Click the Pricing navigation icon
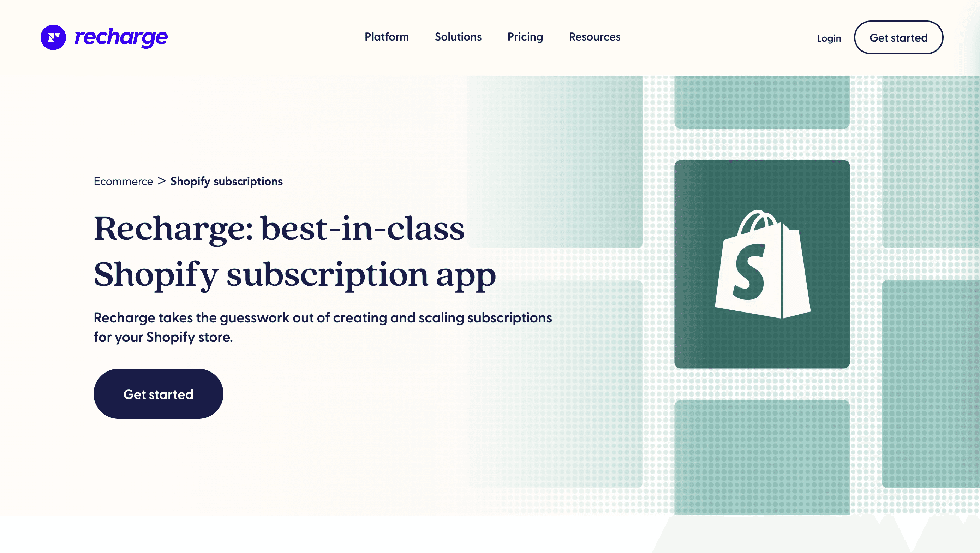This screenshot has width=980, height=553. click(525, 37)
